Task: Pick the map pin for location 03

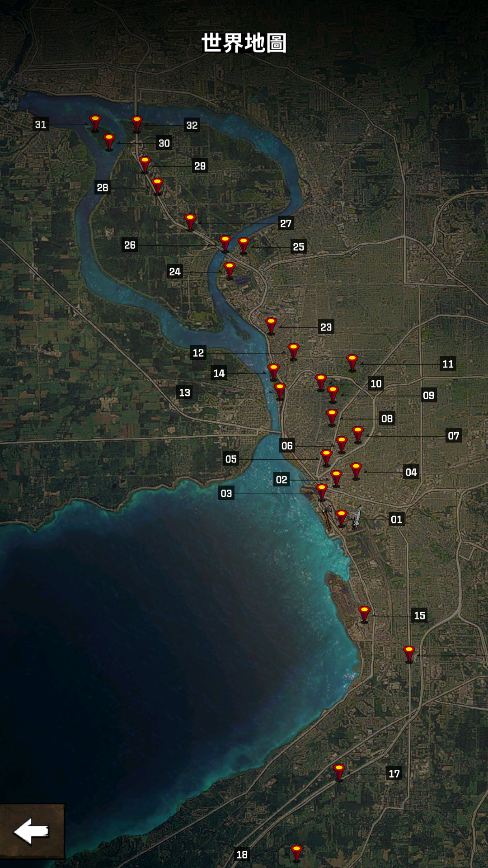Action: (x=322, y=492)
